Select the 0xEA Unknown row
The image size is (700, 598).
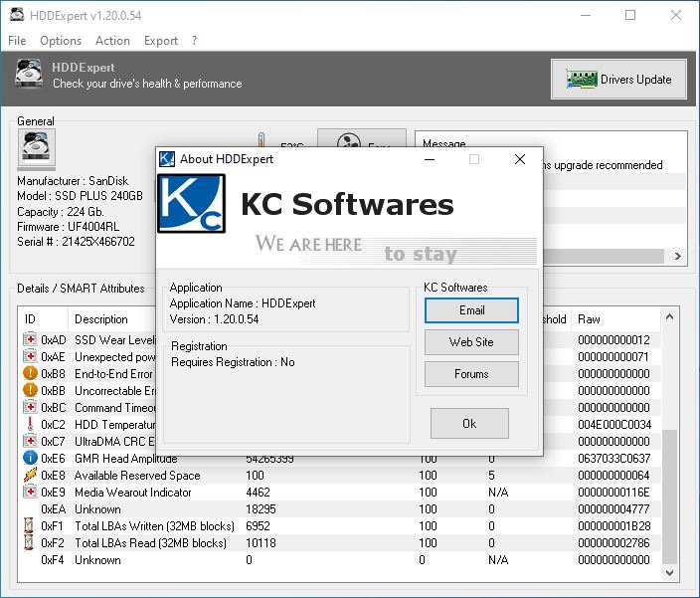click(x=339, y=509)
